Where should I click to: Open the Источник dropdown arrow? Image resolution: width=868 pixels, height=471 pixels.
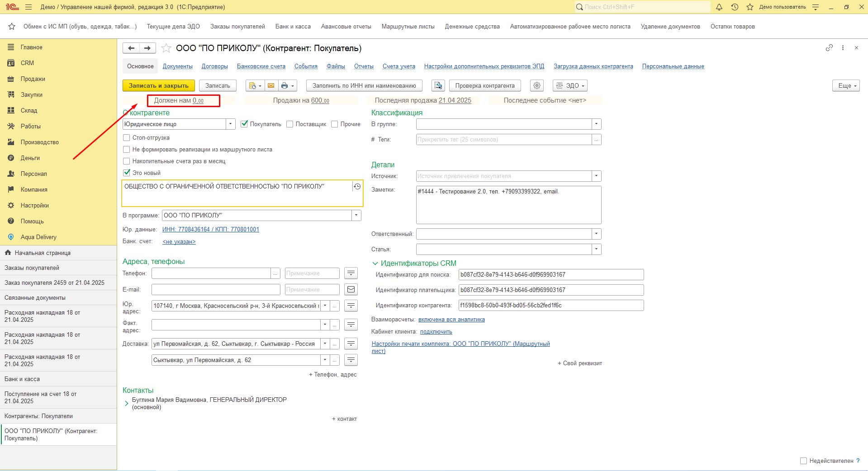tap(597, 176)
